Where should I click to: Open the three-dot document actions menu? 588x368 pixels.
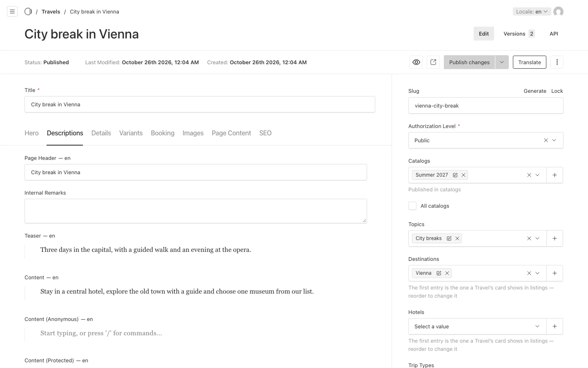557,62
